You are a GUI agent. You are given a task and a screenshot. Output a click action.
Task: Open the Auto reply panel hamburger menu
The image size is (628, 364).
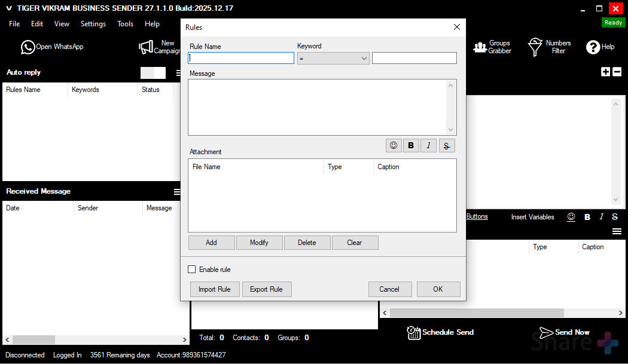pos(178,73)
